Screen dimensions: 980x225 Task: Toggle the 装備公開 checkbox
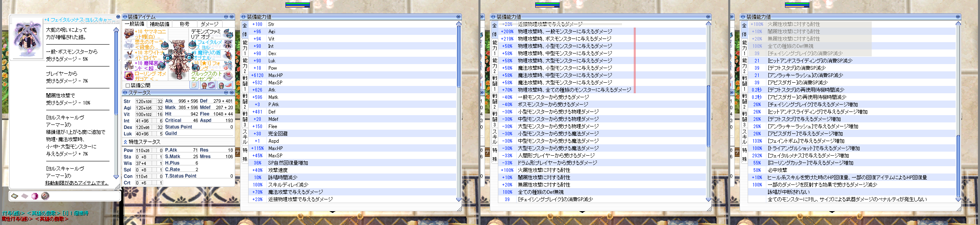click(x=128, y=86)
